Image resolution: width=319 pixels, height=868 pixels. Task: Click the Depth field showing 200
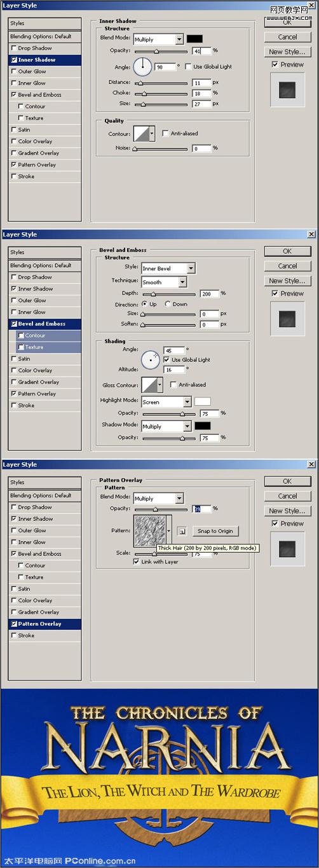[x=209, y=294]
